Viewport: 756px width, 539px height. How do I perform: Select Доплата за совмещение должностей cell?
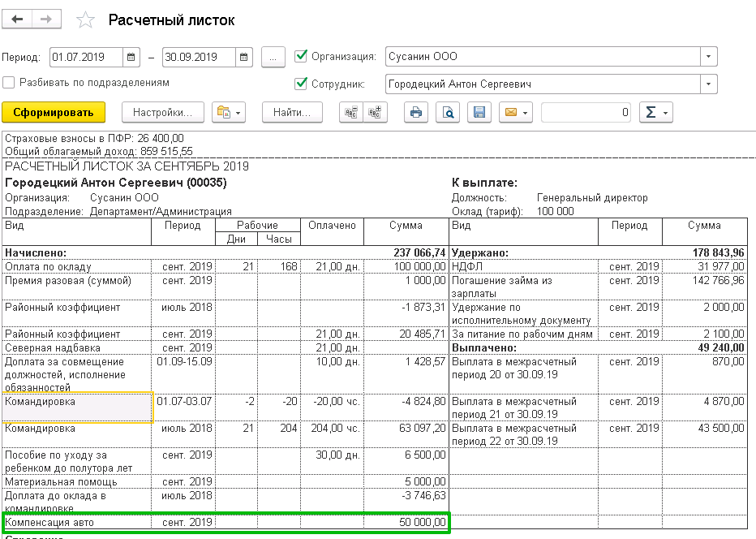(x=77, y=374)
